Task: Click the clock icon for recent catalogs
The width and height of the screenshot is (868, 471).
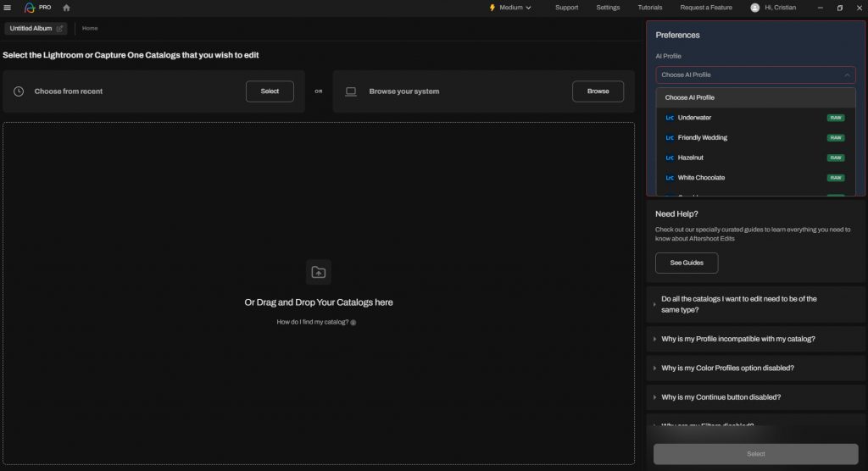Action: point(19,91)
